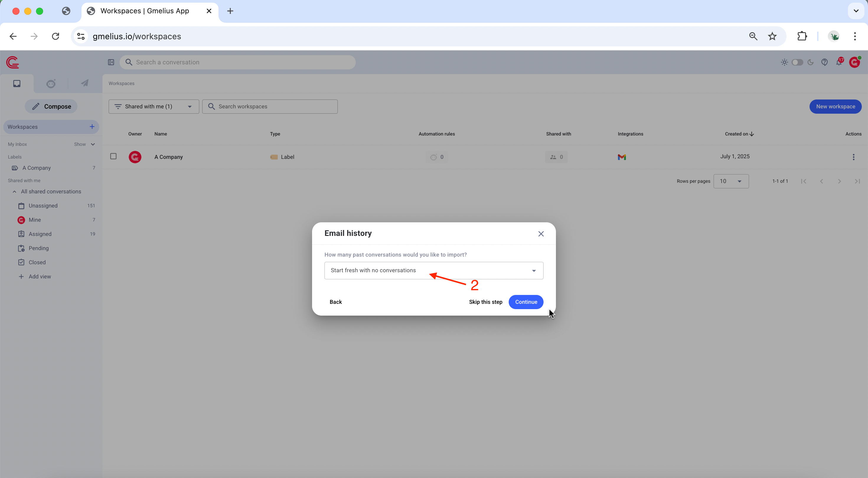Click the New workspace button
Screen dimensions: 868x478
click(x=835, y=107)
